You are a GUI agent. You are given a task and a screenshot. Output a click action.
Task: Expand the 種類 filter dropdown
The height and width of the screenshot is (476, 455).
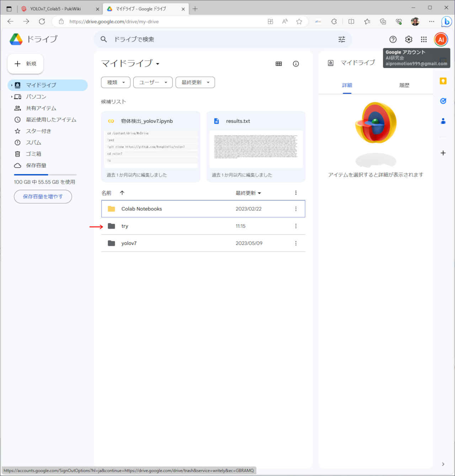(116, 82)
